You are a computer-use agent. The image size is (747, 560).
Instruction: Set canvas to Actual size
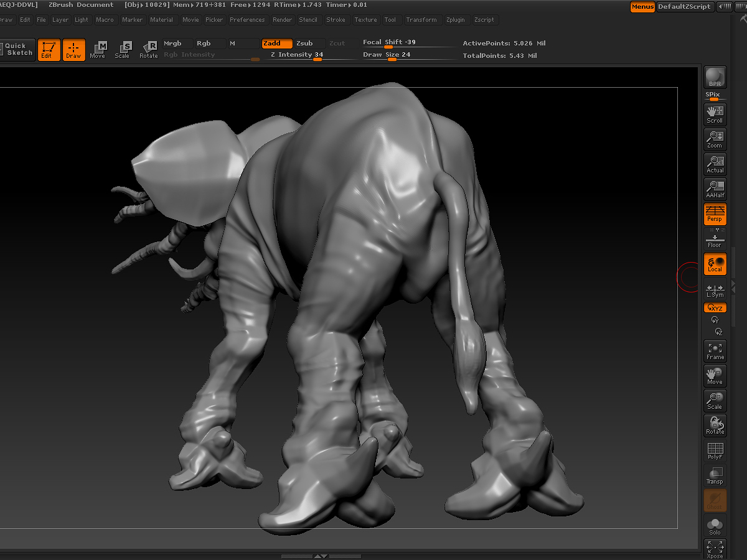pyautogui.click(x=715, y=164)
